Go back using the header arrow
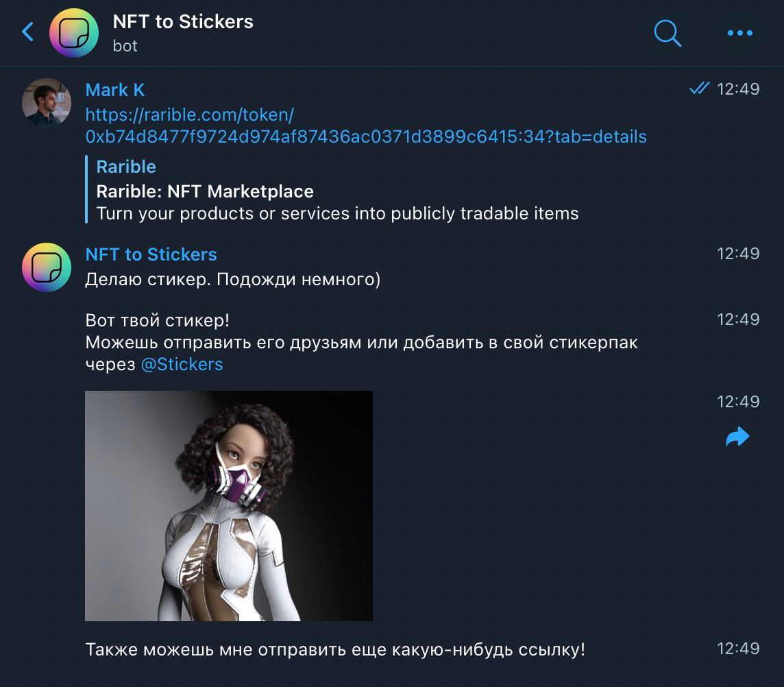The width and height of the screenshot is (784, 687). click(x=27, y=32)
